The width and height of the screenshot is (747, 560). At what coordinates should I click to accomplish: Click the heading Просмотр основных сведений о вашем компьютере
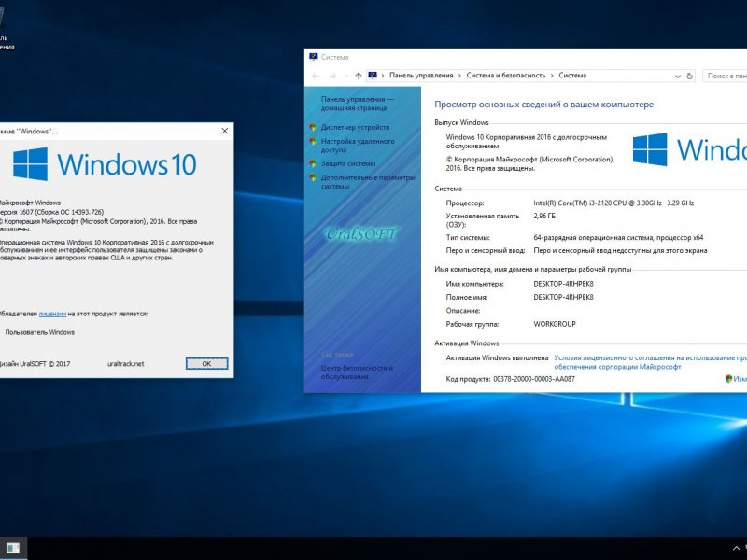click(544, 105)
